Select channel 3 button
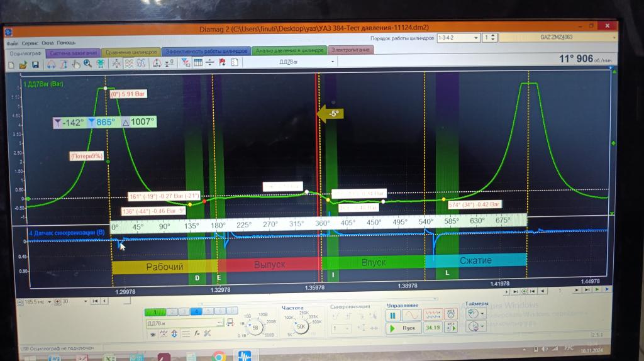This screenshot has height=361, width=644. (x=184, y=312)
